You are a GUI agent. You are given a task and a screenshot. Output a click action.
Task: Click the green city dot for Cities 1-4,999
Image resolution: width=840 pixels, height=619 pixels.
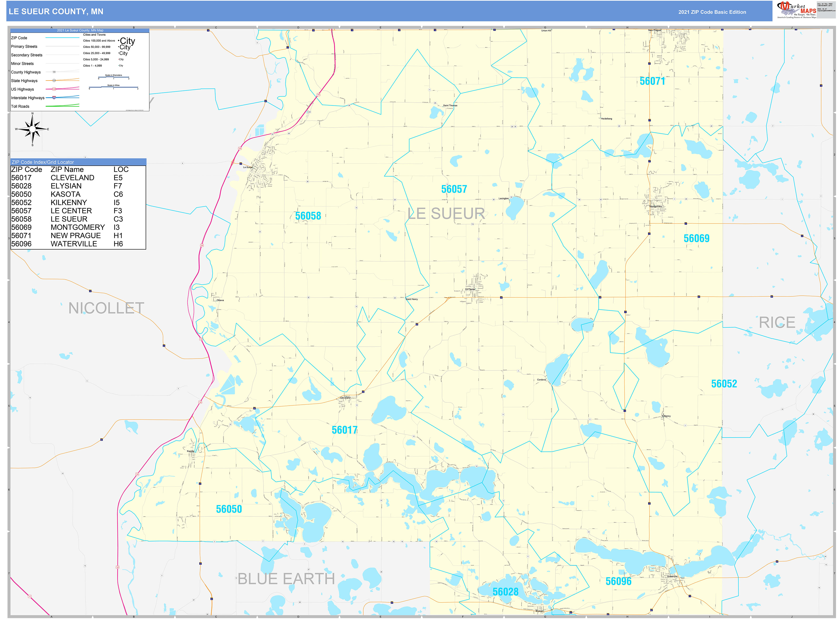click(x=118, y=65)
